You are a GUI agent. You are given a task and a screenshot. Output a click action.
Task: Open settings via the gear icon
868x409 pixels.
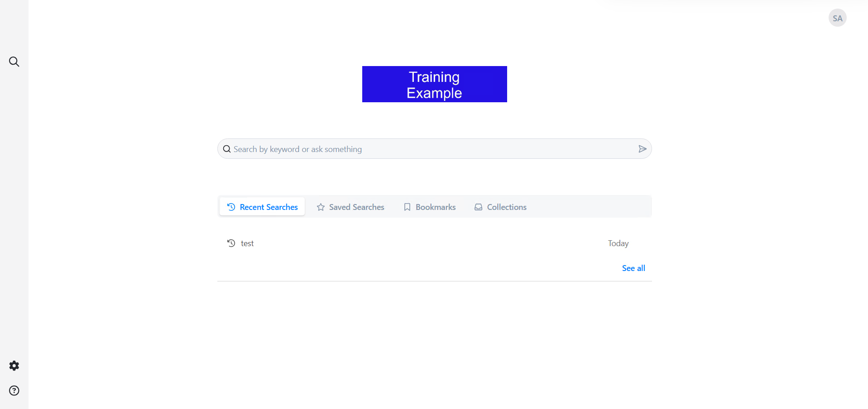(14, 366)
